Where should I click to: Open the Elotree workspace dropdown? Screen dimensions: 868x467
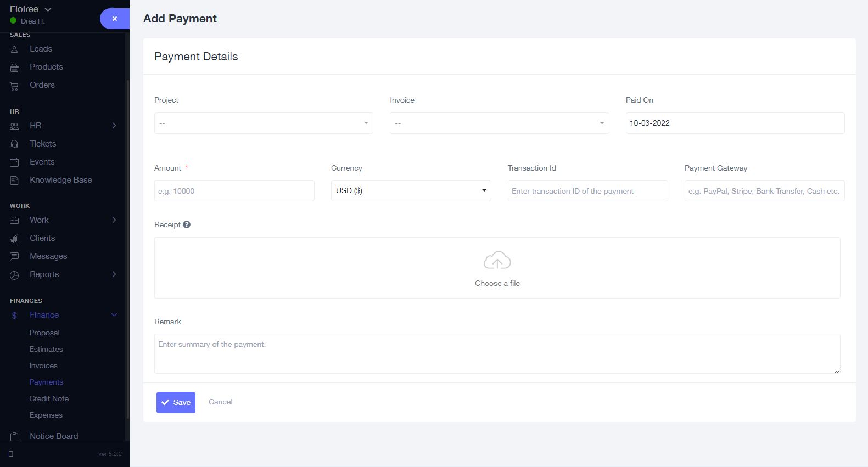pyautogui.click(x=31, y=9)
